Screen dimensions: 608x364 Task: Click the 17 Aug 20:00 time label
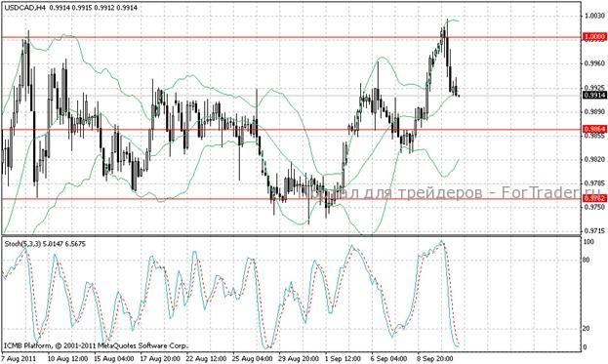(x=160, y=358)
